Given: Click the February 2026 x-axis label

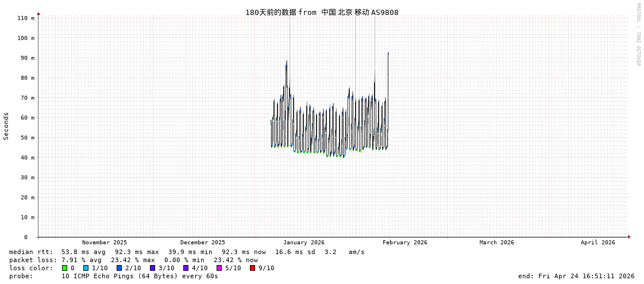Looking at the screenshot, I should click(405, 243).
